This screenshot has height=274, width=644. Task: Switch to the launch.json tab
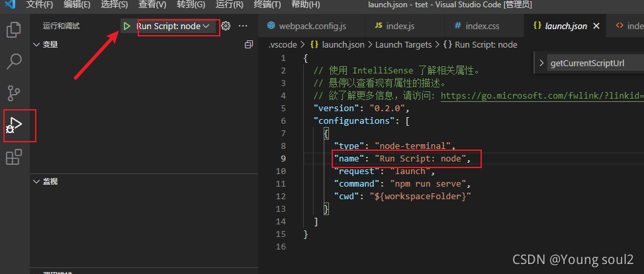coord(565,26)
